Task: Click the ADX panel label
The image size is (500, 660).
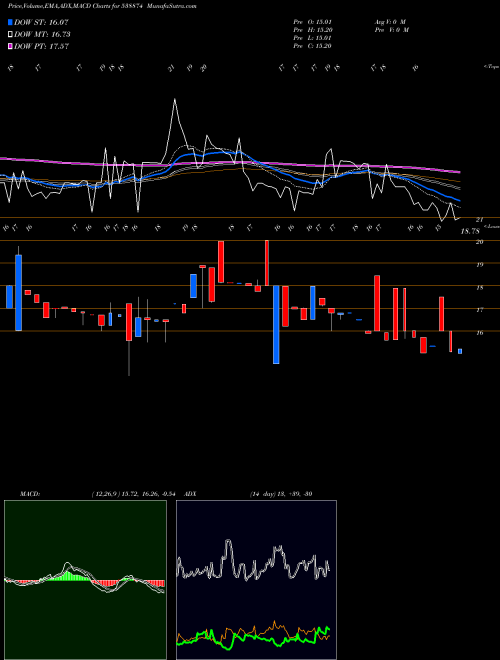Action: 190,494
